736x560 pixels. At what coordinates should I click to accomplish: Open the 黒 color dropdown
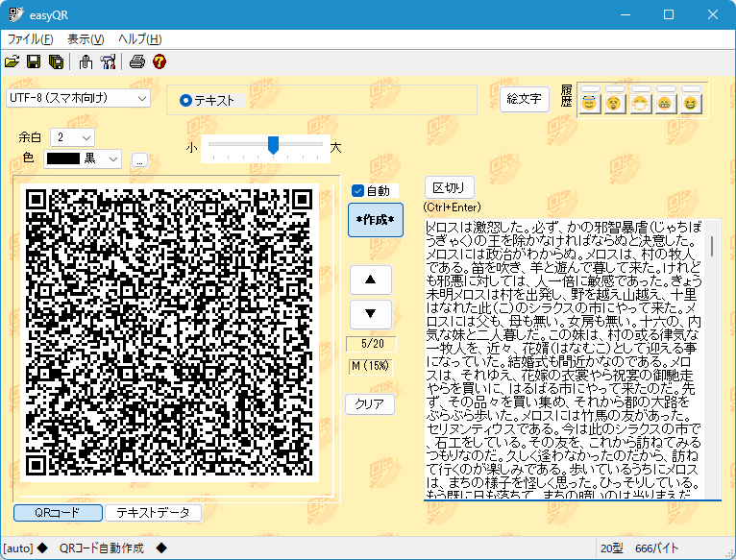click(83, 158)
